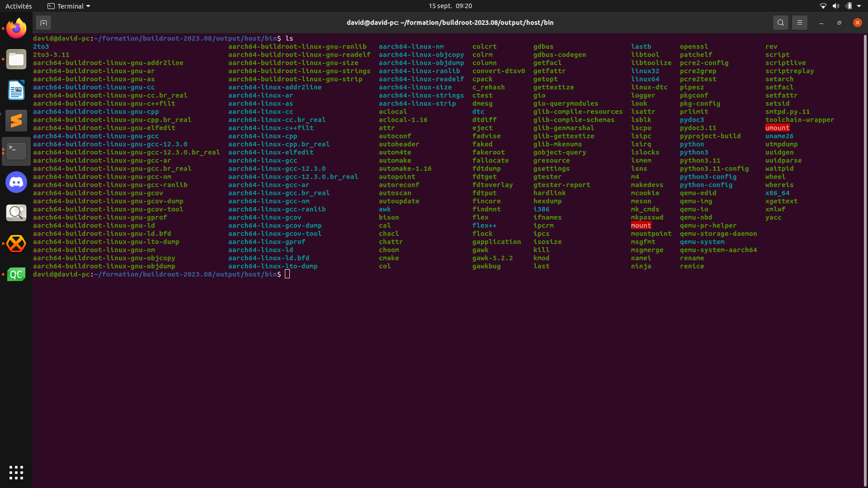Image resolution: width=868 pixels, height=488 pixels.
Task: Close the terminal window
Action: 857,23
